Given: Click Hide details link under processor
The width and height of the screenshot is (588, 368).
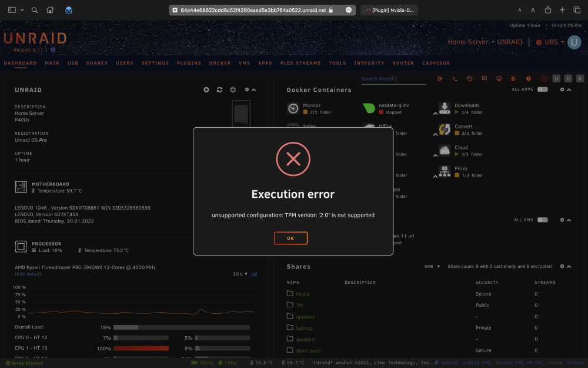Looking at the screenshot, I should point(28,274).
